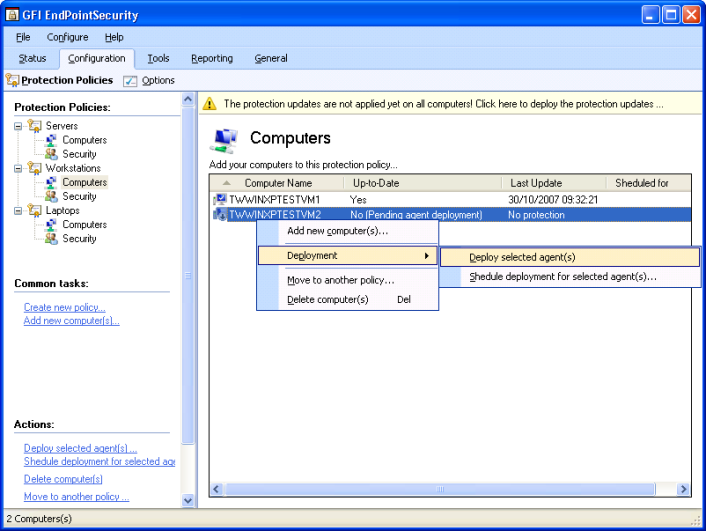Click the TWWINXPTESTVM2 computer icon

tap(220, 214)
